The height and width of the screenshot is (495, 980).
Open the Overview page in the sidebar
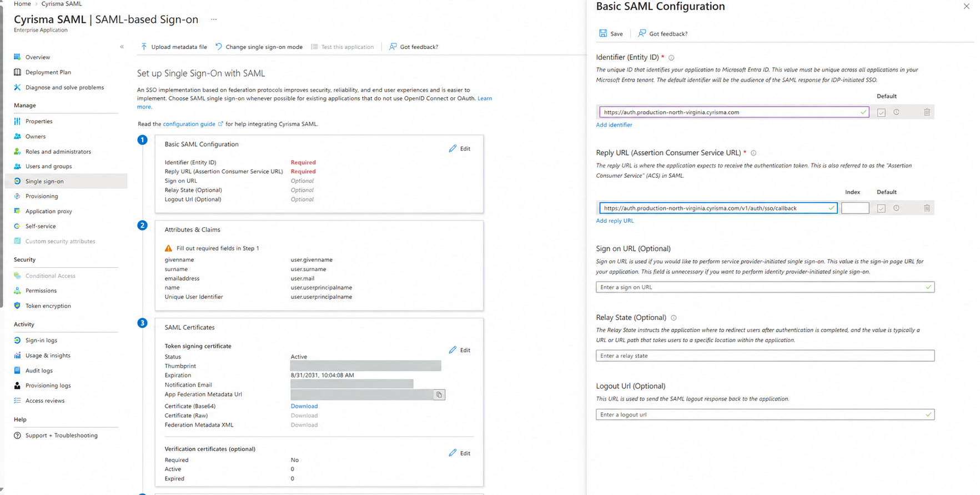(37, 57)
